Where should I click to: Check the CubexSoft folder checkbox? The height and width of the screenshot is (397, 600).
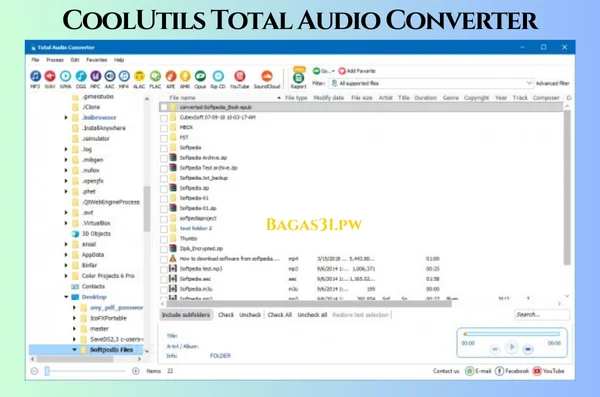point(164,118)
